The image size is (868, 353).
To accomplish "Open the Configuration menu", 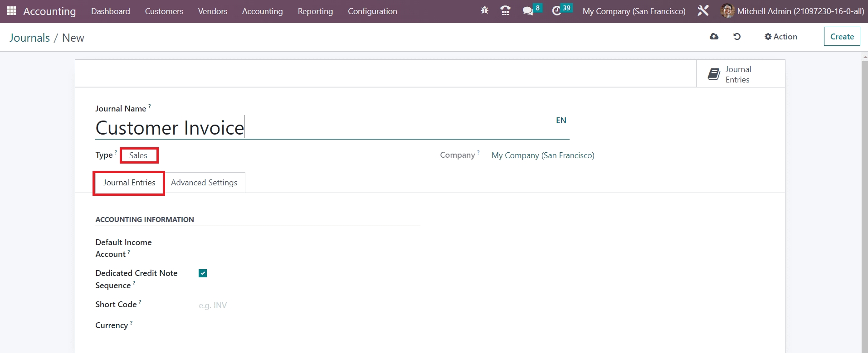I will (x=372, y=11).
